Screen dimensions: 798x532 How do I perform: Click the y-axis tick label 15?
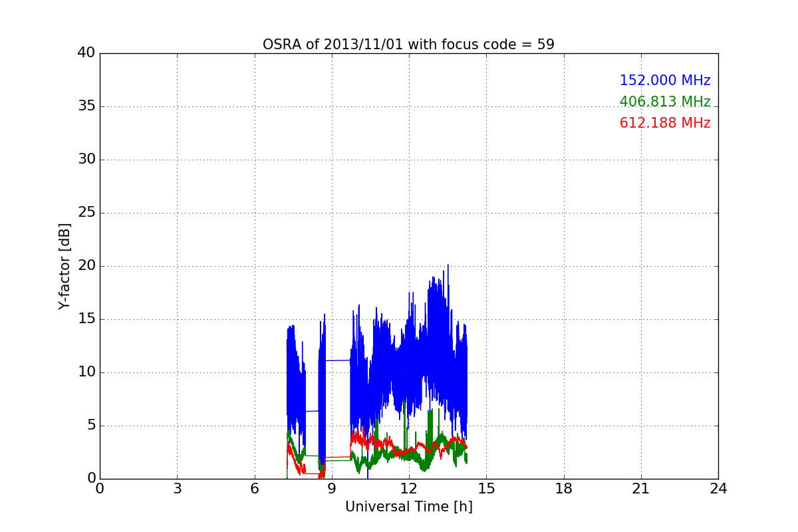pyautogui.click(x=86, y=319)
